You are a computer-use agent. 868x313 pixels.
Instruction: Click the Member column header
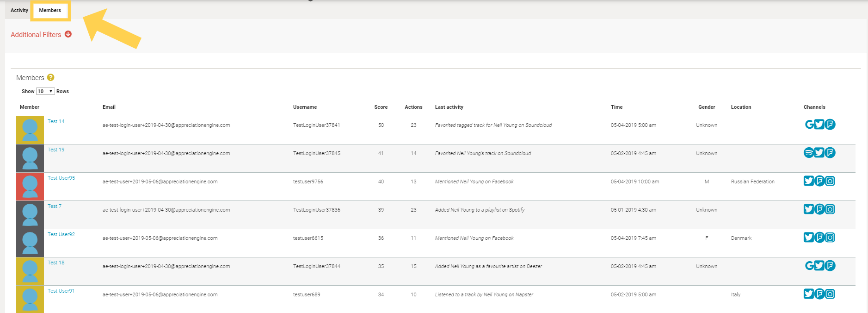30,107
